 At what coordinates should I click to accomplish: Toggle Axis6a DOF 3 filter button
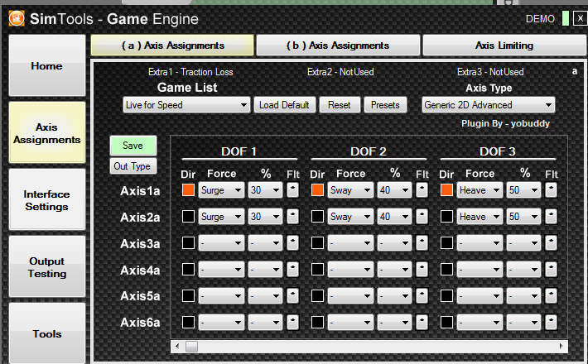(x=551, y=322)
